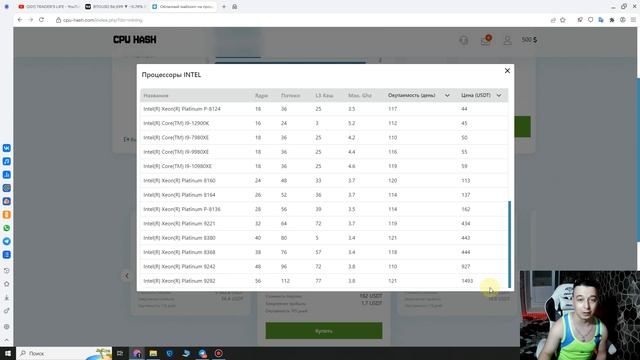Expand the sidebar caret at the bottom

pos(7,340)
